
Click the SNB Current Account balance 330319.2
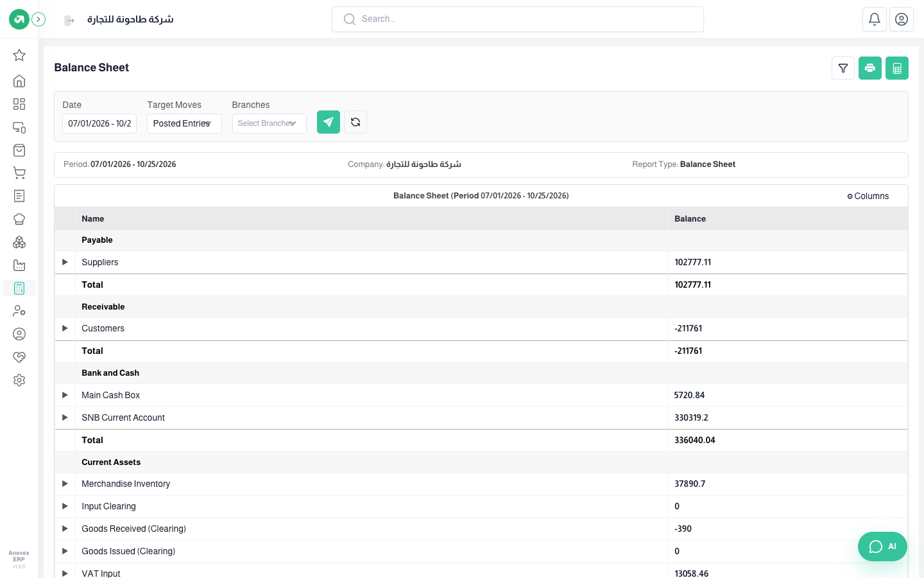[x=692, y=417]
